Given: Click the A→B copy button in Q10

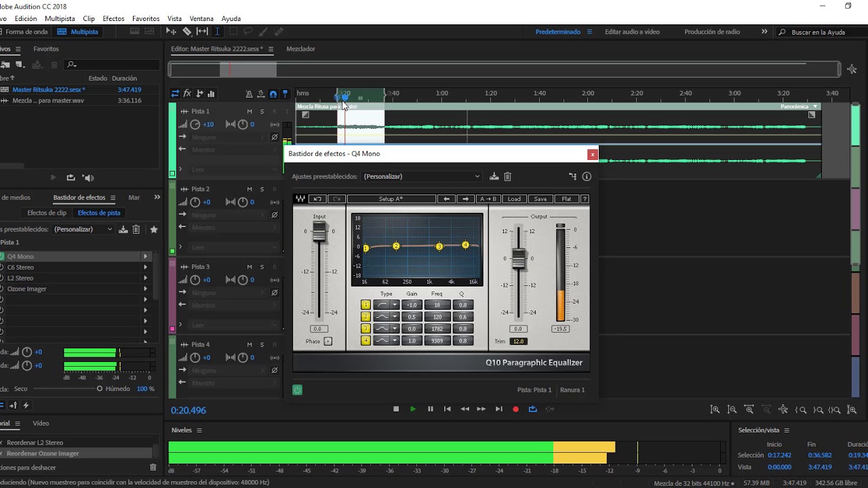Looking at the screenshot, I should point(488,199).
